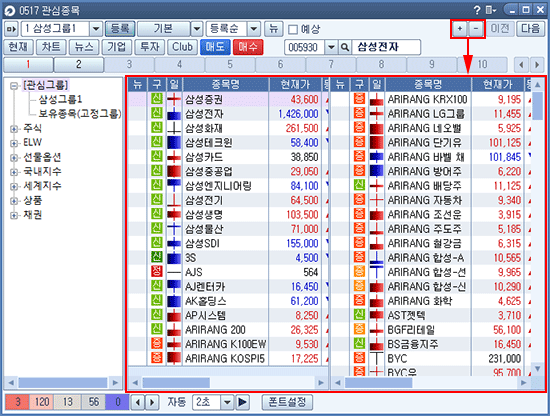550x416 pixels.
Task: Switch to tab 5
Action: click(230, 65)
